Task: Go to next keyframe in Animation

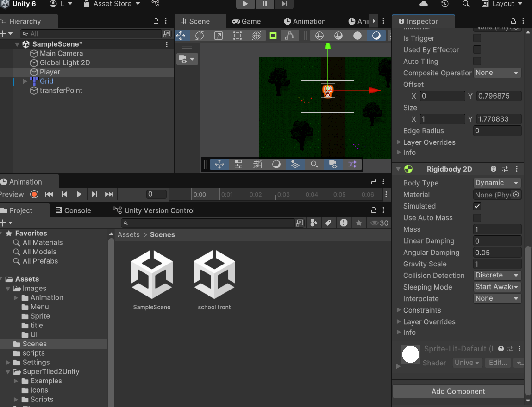Action: 94,194
